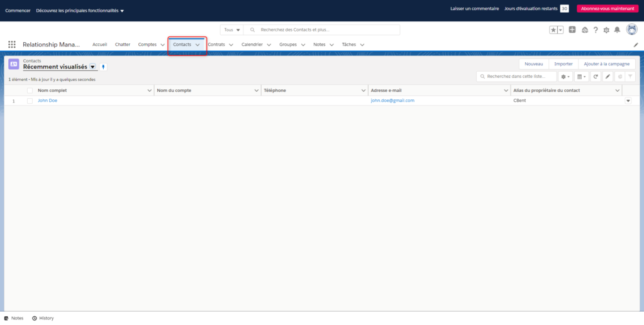The width and height of the screenshot is (644, 325).
Task: Pin the Récemment visualisés list view
Action: [x=103, y=67]
